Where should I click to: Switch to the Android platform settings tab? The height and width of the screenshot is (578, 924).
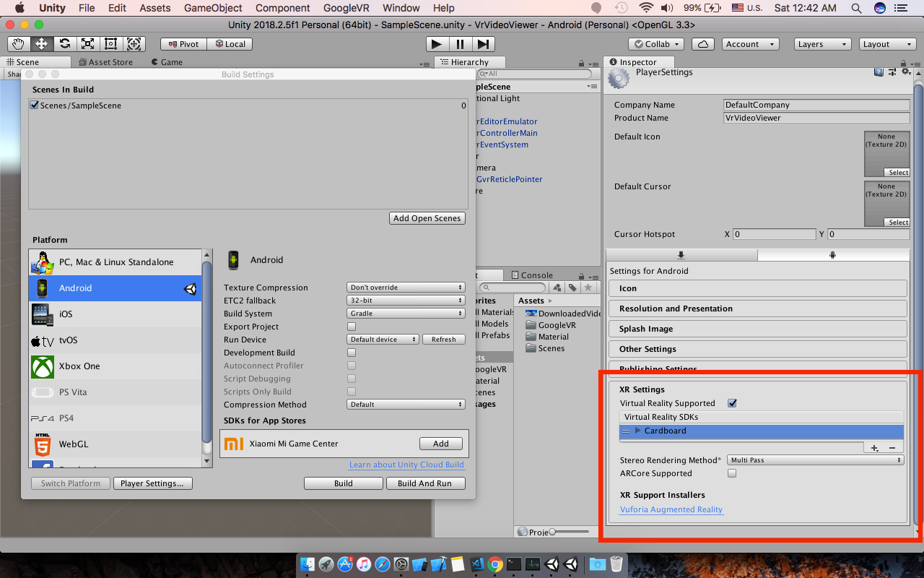pos(832,255)
